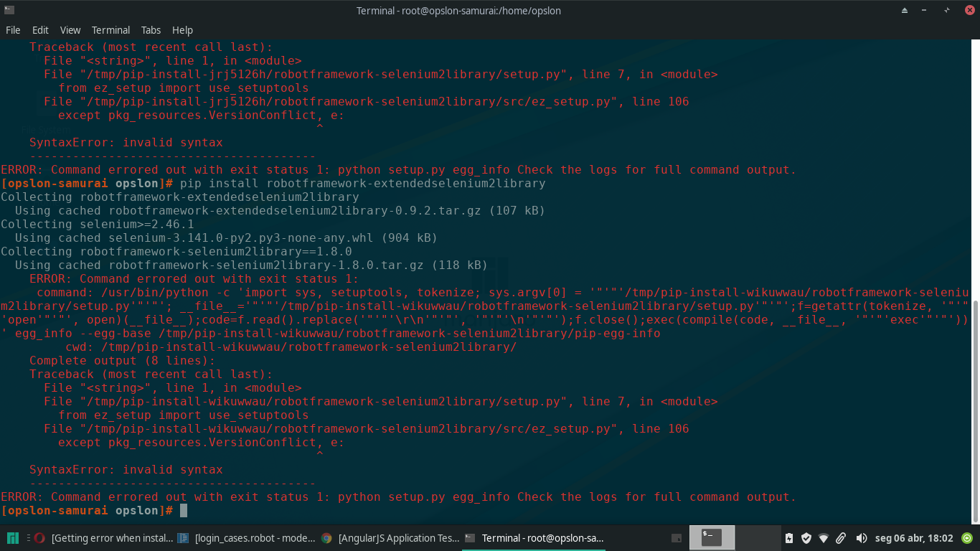The image size is (980, 551).
Task: Switch to the login_cases.robot editor window
Action: tap(247, 538)
